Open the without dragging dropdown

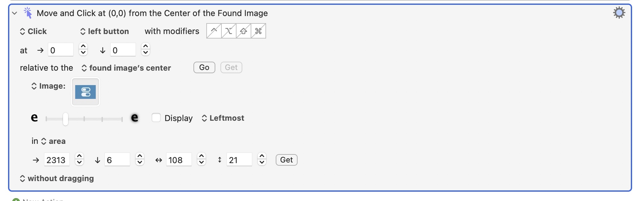pyautogui.click(x=57, y=179)
